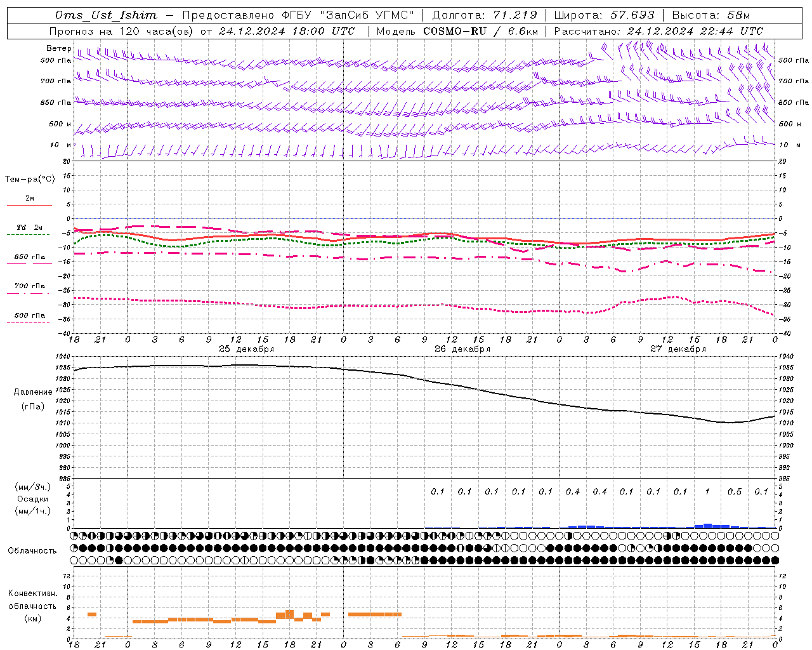The image size is (812, 650).
Task: Click the (мм/3ч.) units label
Action: 32,487
